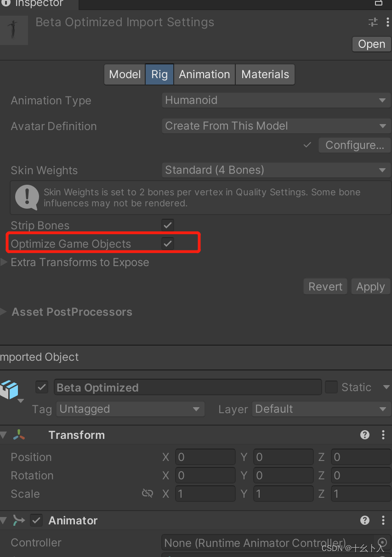Open the Animator three-dot options icon
392x557 pixels.
[x=384, y=520]
